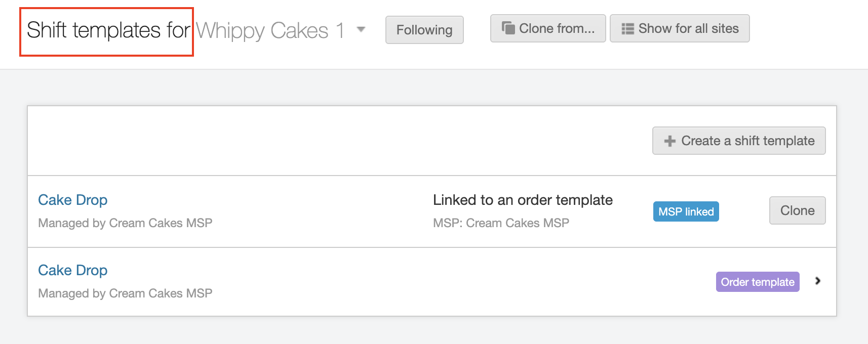Click MSP: Cream Cakes MSP text
Viewport: 868px width, 344px height.
coord(501,223)
